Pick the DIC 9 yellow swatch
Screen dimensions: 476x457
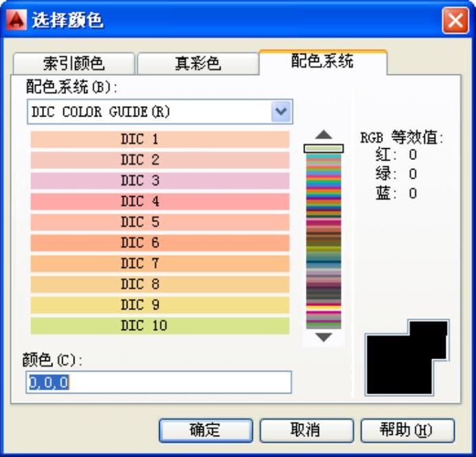pyautogui.click(x=160, y=305)
